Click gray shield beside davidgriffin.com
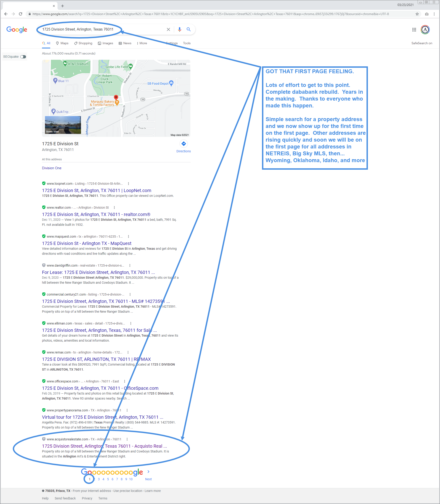 [x=44, y=265]
